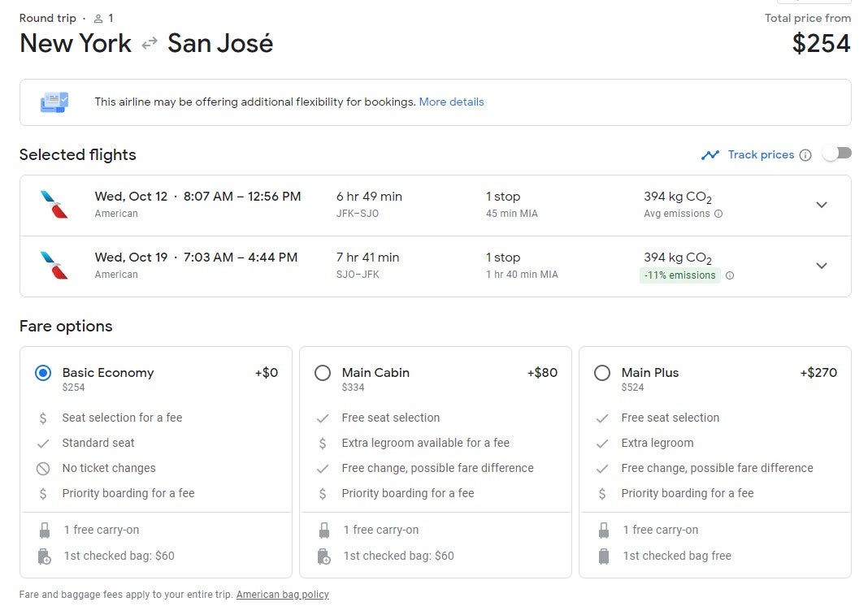868x615 pixels.
Task: Click the Avg emissions label
Action: [676, 214]
